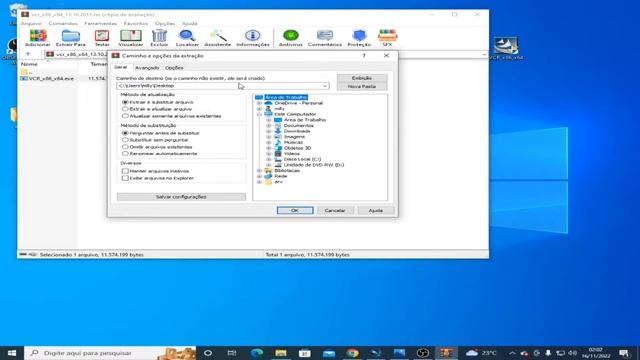Click the volume icon in system tray

[x=573, y=353]
